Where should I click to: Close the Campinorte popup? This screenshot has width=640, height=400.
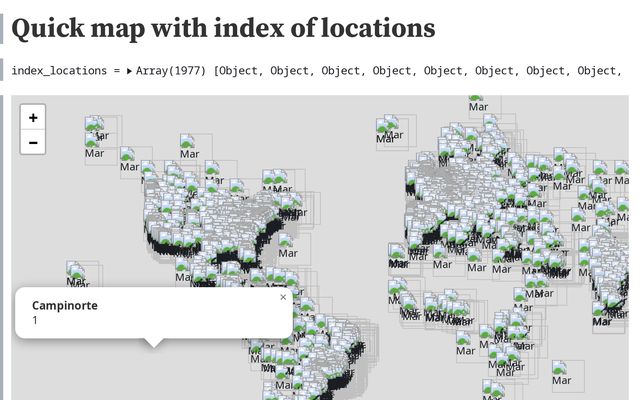(x=283, y=297)
